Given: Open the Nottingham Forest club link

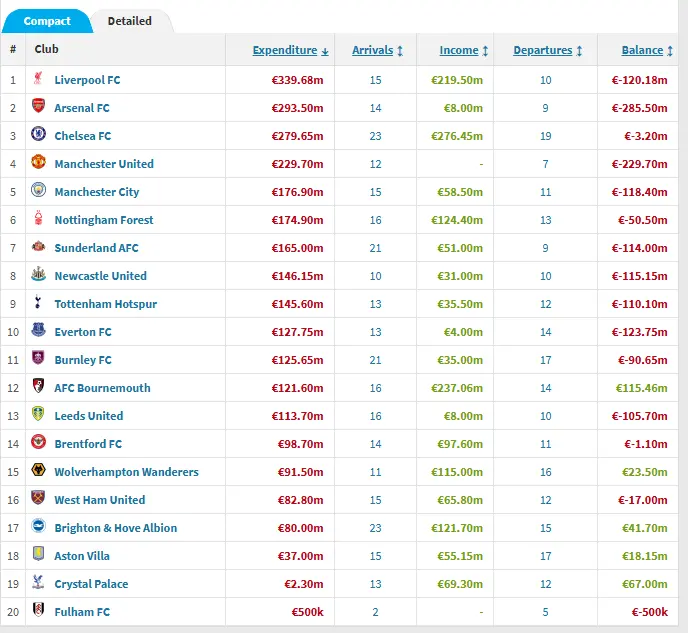Looking at the screenshot, I should pyautogui.click(x=104, y=220).
